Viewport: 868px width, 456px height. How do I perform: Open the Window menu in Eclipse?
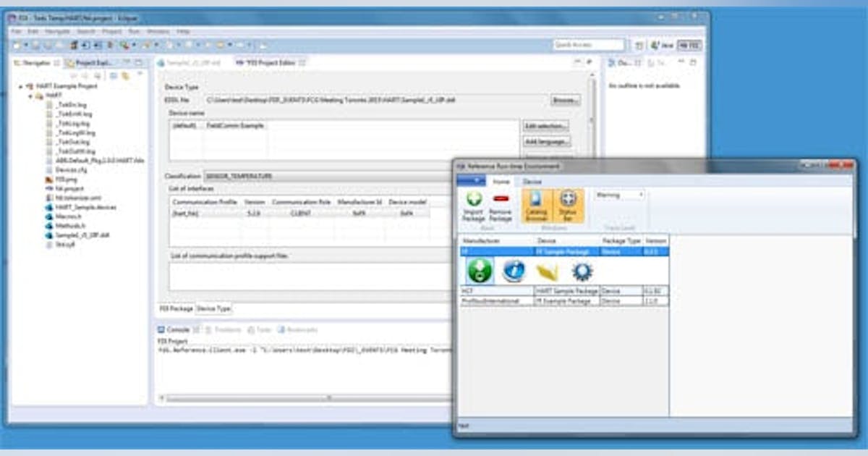[x=157, y=31]
